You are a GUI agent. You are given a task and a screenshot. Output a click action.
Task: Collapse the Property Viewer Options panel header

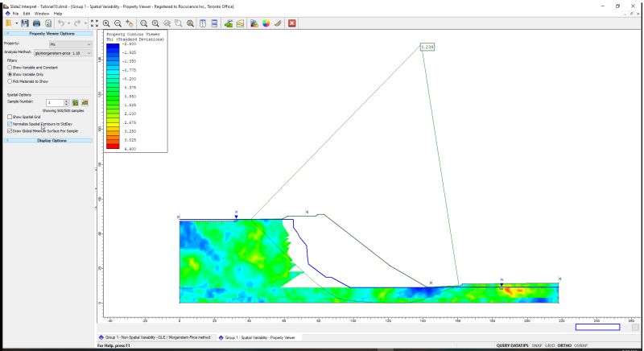pos(48,34)
